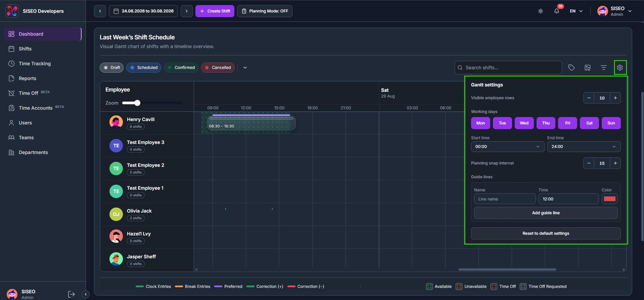Click the logout icon in sidebar footer

[x=72, y=294]
